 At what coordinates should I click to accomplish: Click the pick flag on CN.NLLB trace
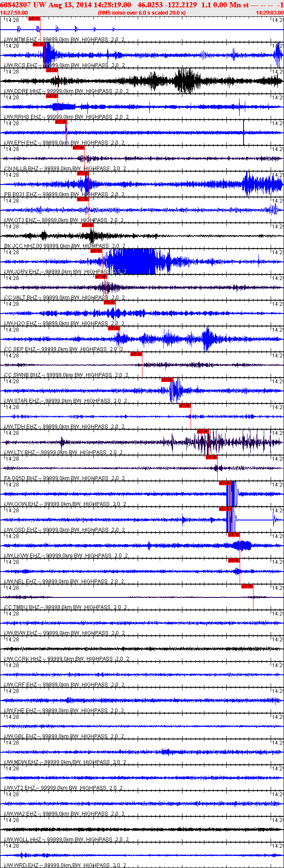pyautogui.click(x=79, y=148)
